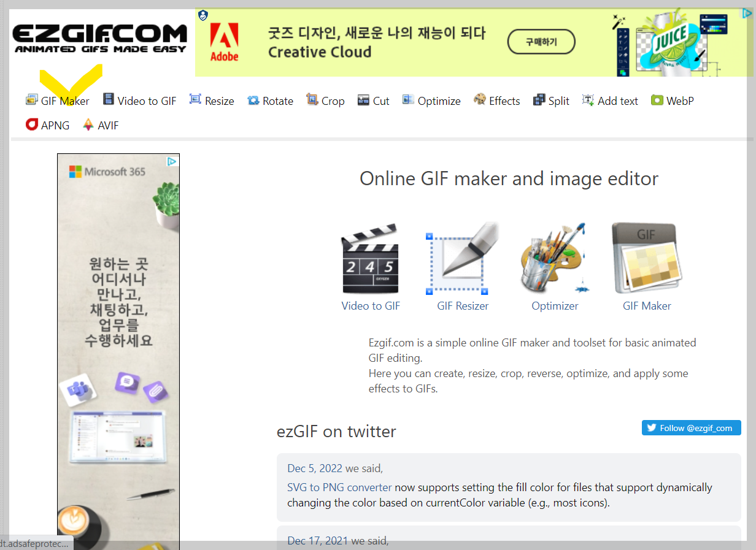Click the 'ezGIF on twitter' heading
The image size is (756, 550).
(336, 431)
